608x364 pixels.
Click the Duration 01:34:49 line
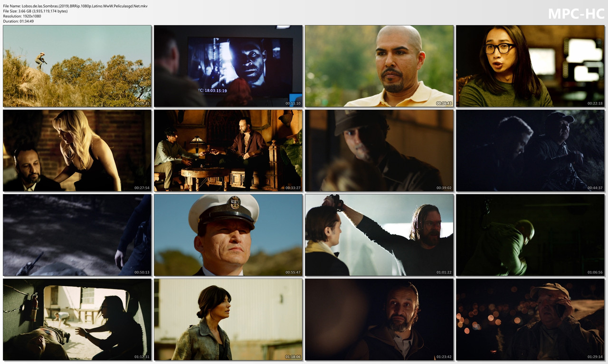(x=18, y=21)
